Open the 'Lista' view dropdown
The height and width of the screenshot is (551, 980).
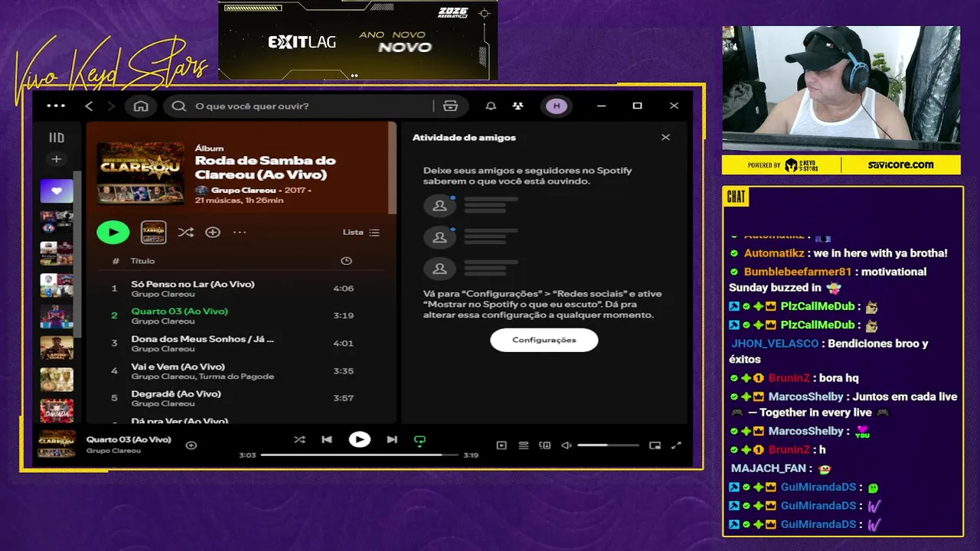pyautogui.click(x=361, y=232)
